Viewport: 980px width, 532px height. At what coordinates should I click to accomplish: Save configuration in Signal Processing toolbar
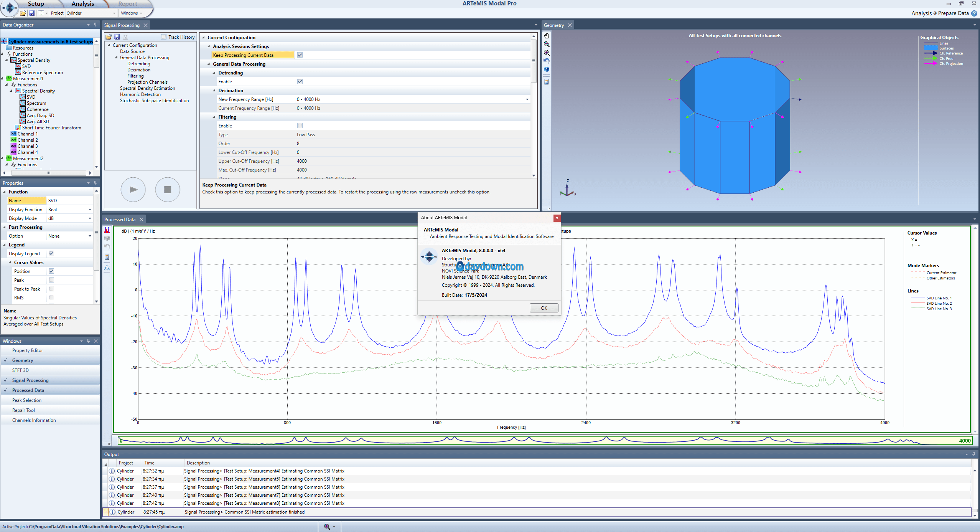pos(117,37)
